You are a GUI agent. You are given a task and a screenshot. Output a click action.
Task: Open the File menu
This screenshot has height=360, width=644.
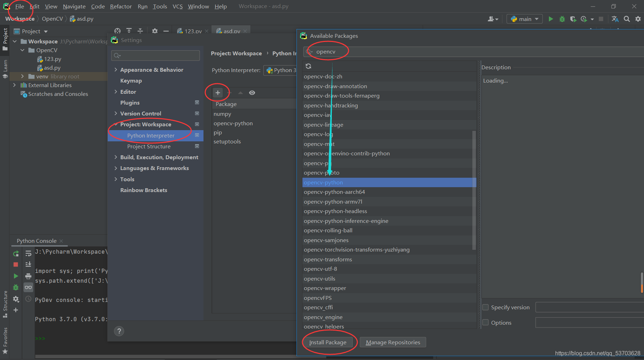click(20, 6)
